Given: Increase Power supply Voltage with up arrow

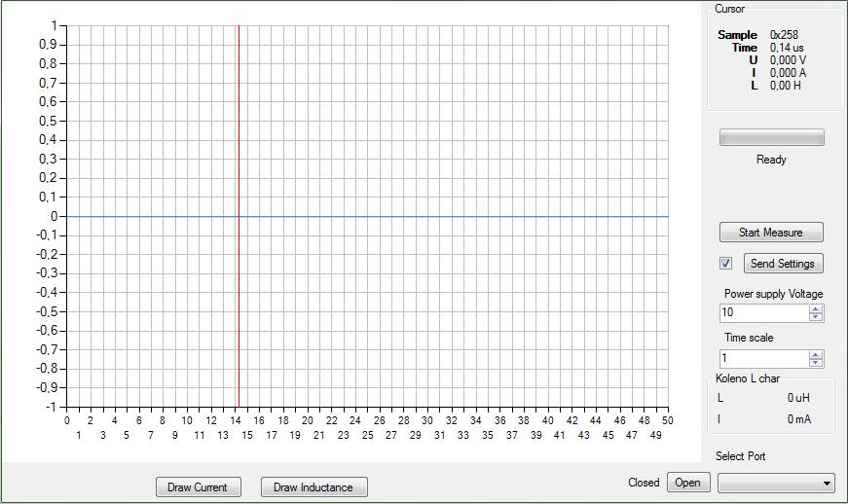Looking at the screenshot, I should coord(816,308).
